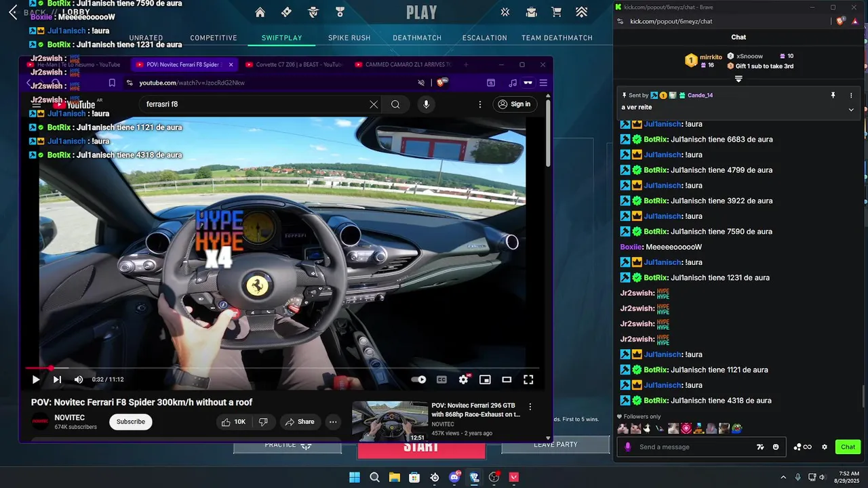The image size is (868, 488).
Task: Open YouTube settings three-dot menu
Action: pos(480,104)
